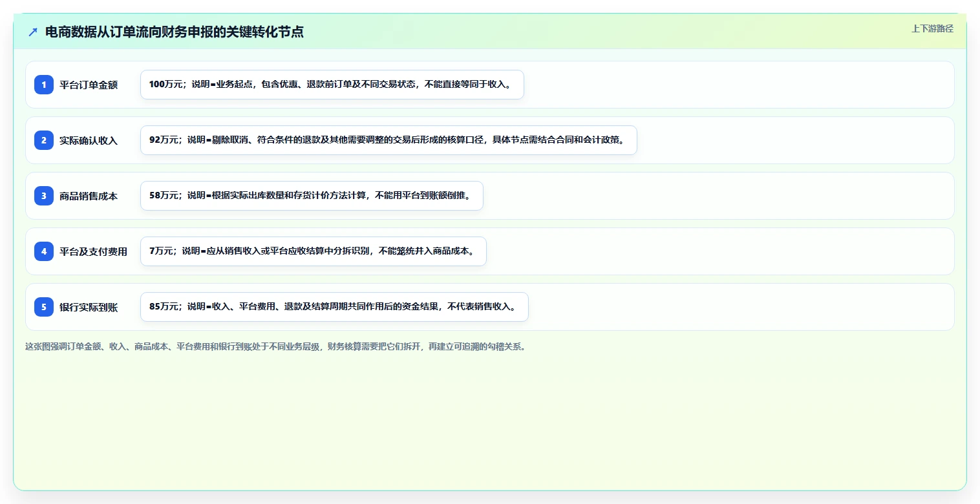Click the arrow icon beside the title
The width and height of the screenshot is (980, 504).
[33, 32]
